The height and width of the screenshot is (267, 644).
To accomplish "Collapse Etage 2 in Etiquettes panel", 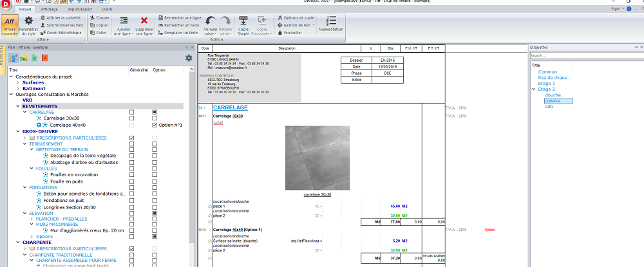I will (x=533, y=89).
